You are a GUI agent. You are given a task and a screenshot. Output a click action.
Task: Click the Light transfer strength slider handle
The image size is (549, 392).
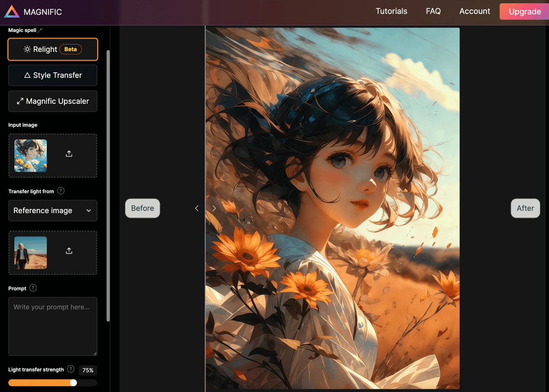[73, 383]
